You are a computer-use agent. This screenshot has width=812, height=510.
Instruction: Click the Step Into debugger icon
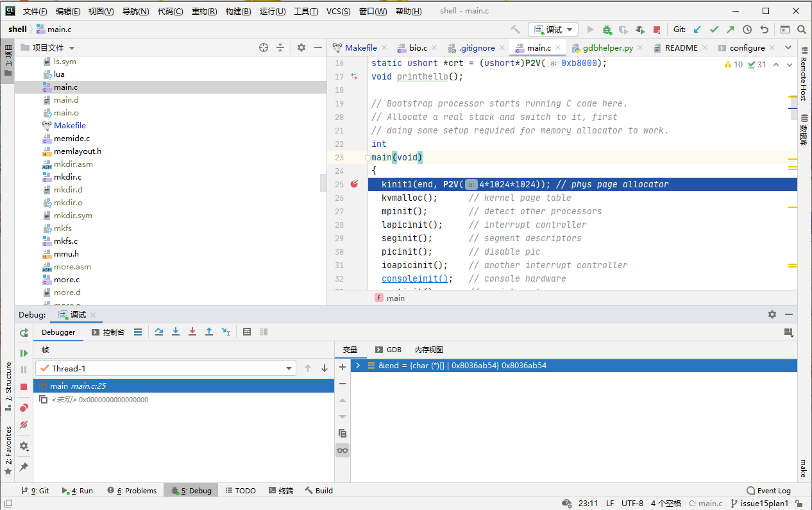coord(176,332)
